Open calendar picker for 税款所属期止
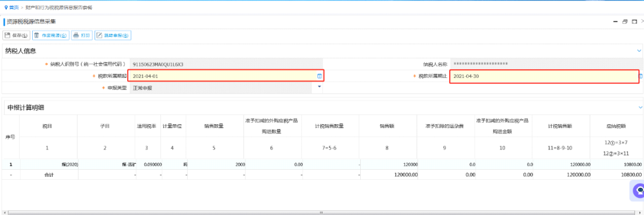 coord(640,76)
